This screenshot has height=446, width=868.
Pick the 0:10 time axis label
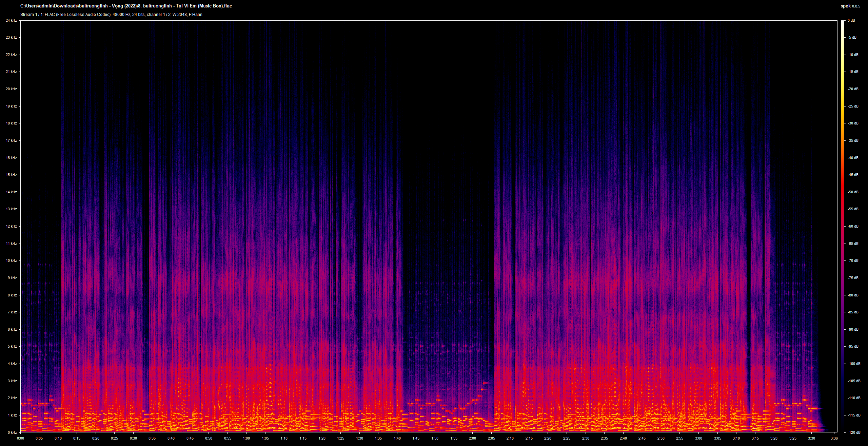(x=58, y=438)
